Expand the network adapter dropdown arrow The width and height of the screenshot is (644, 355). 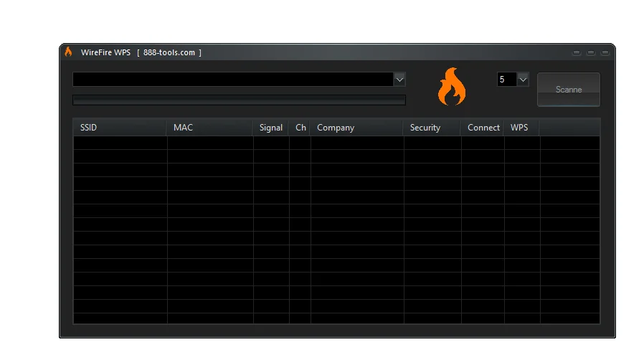[x=399, y=79]
